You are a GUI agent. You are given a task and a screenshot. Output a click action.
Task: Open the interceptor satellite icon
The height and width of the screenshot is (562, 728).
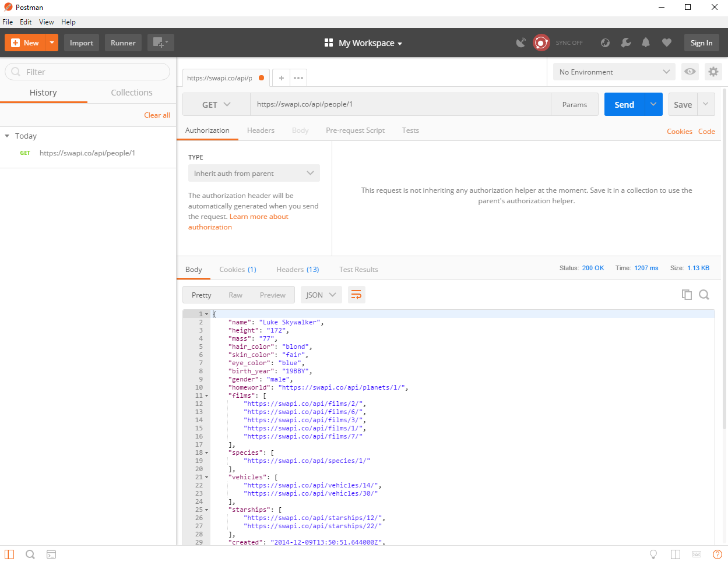pos(520,43)
